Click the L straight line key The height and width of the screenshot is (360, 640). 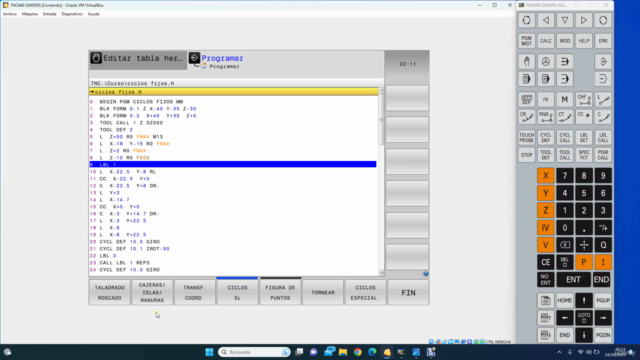click(603, 99)
